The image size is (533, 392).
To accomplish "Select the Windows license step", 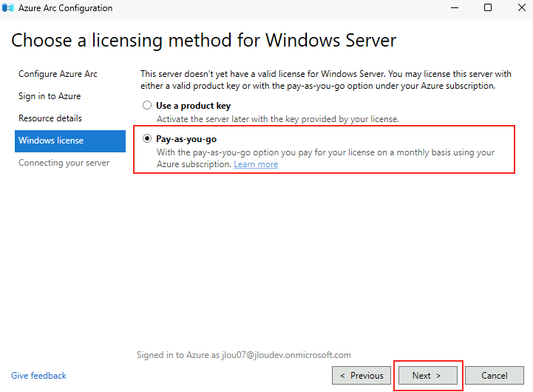I will pyautogui.click(x=70, y=141).
